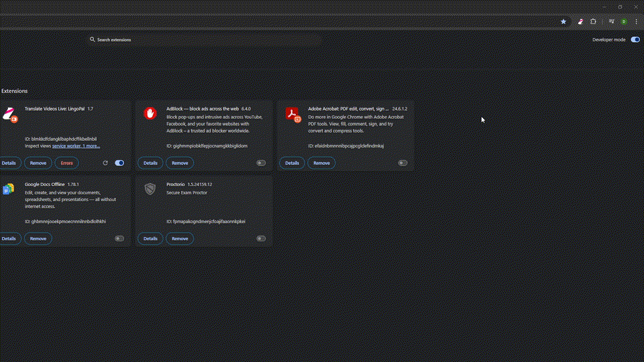
Task: View Errors for LingoPal extension
Action: [x=66, y=163]
